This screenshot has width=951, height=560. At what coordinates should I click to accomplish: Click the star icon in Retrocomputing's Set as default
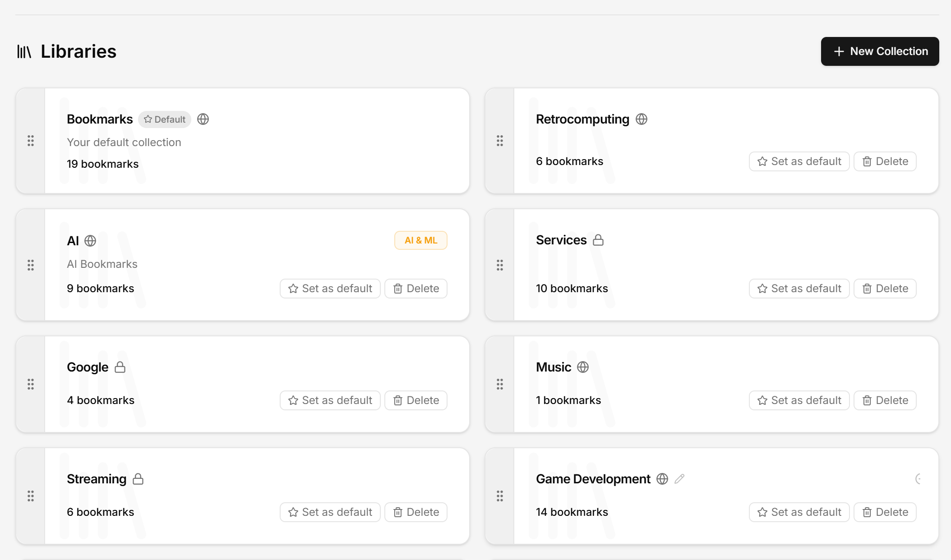[762, 161]
